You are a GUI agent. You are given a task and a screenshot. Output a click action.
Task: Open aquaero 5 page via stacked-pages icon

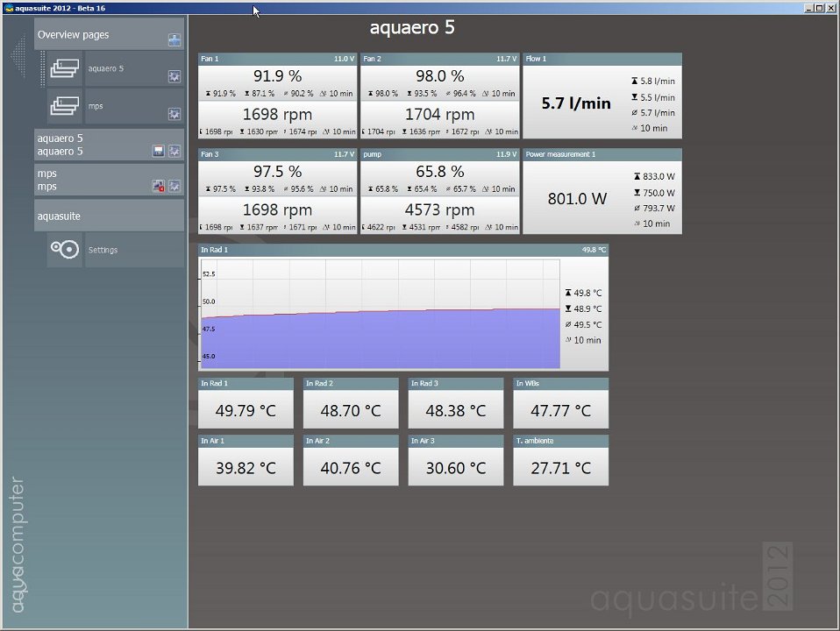65,68
